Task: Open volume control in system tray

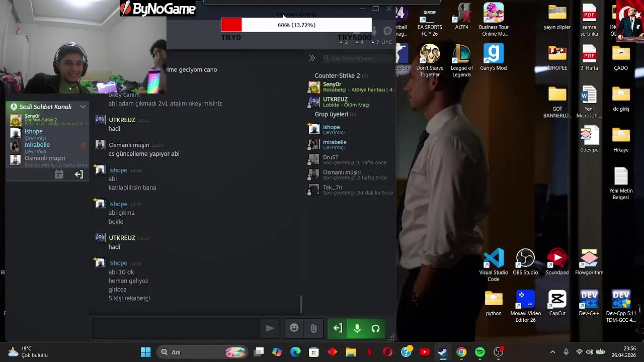Action: (589, 352)
